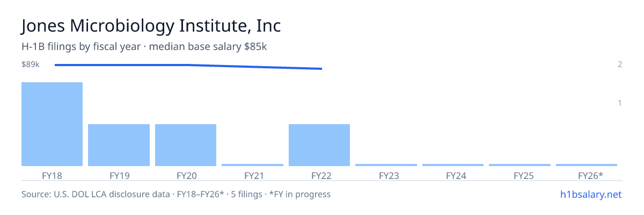644x215 pixels.
Task: Click the FY19 filings bar
Action: coord(119,145)
